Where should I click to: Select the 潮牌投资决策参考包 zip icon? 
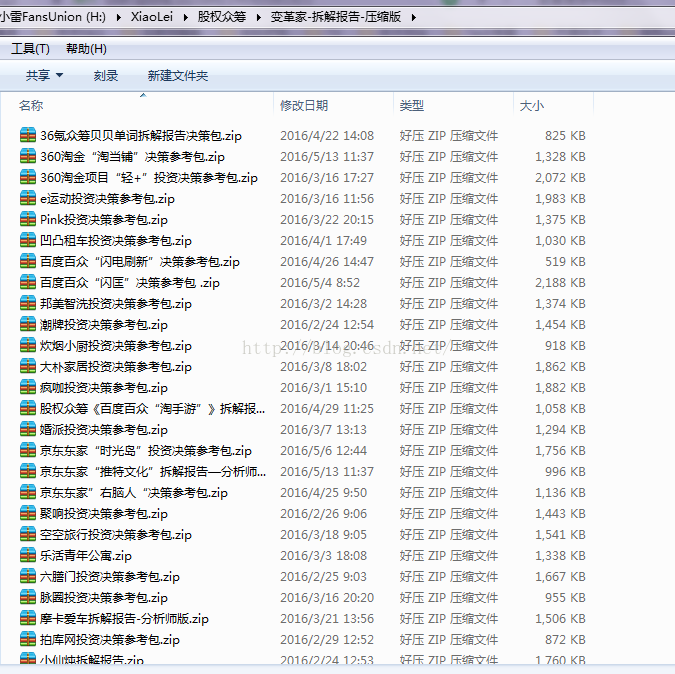[x=28, y=325]
